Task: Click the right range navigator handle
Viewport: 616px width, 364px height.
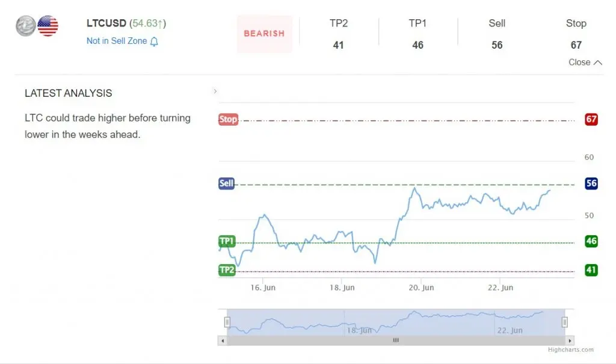Action: (x=564, y=322)
